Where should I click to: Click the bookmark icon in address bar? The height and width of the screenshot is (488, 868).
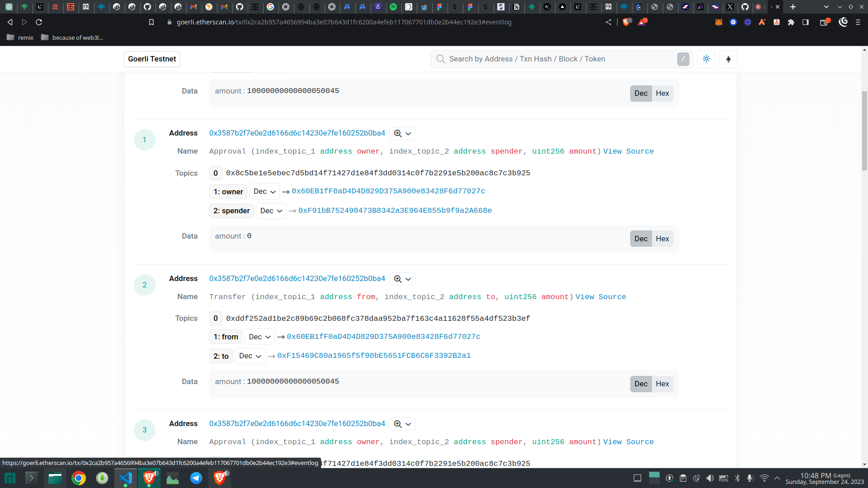click(151, 22)
